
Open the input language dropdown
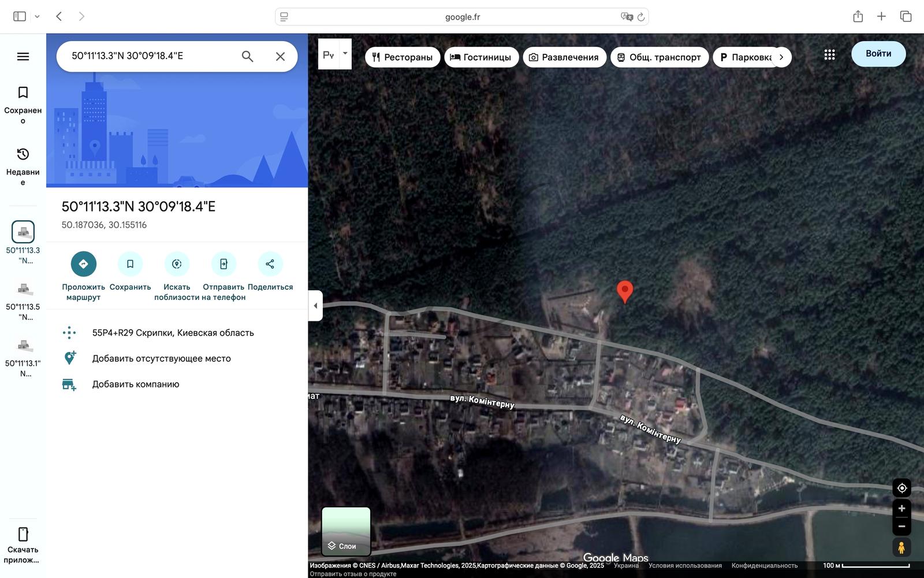tap(345, 54)
